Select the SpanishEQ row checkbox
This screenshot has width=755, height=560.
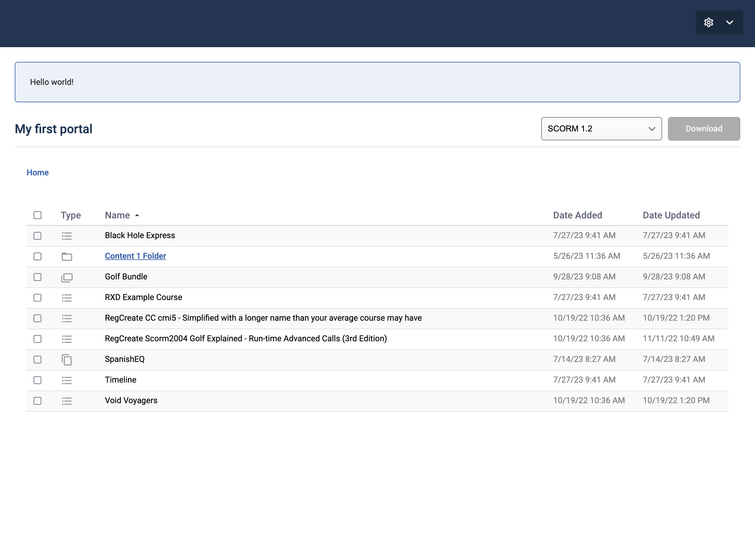coord(38,360)
